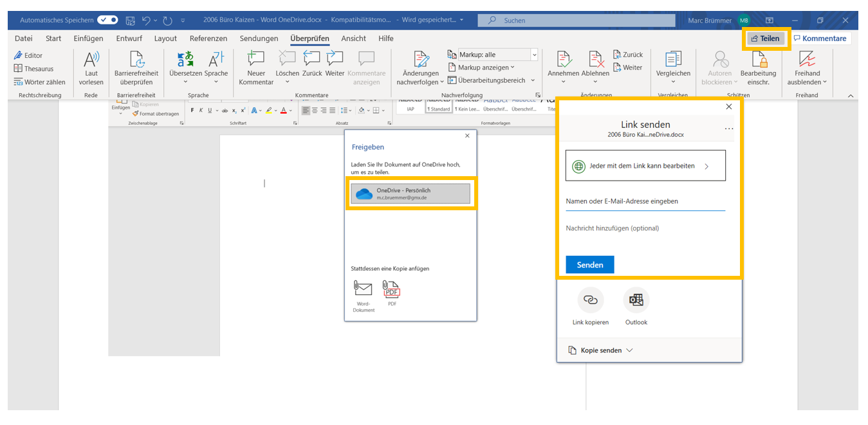Switch to the Ansicht tab

[x=354, y=39]
